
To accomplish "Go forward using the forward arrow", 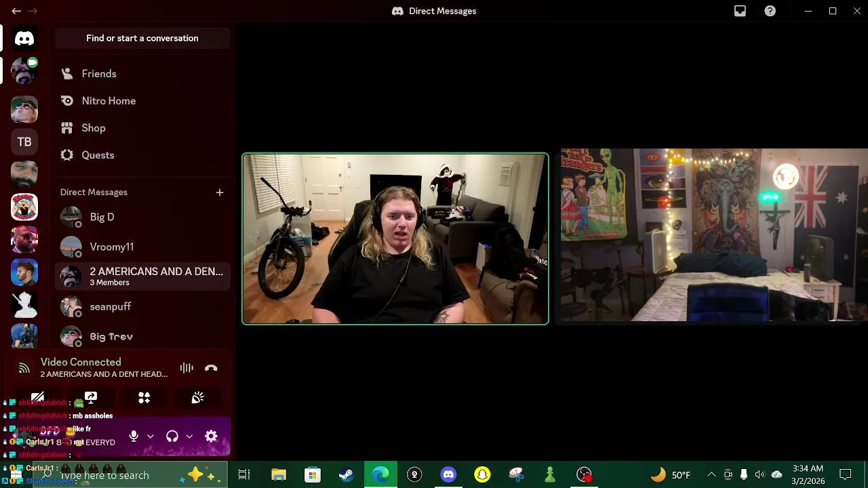I will [33, 11].
